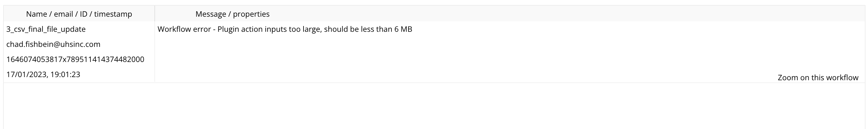
Task: Click the Plugin action inputs phrase
Action: click(x=252, y=29)
